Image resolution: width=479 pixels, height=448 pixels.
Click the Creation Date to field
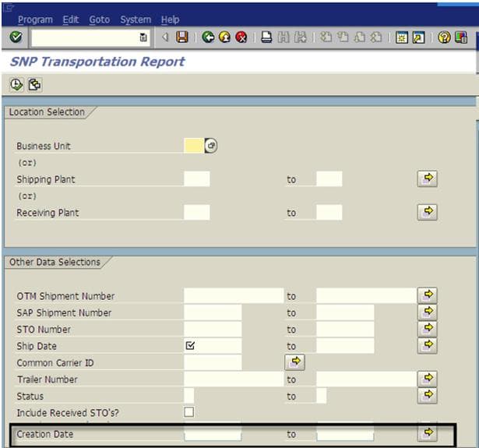(345, 434)
